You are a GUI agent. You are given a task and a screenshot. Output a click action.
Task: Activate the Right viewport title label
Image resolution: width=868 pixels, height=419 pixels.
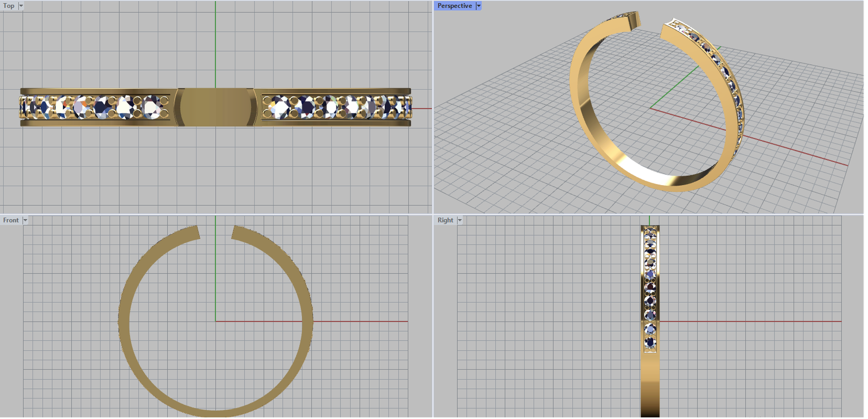[445, 220]
